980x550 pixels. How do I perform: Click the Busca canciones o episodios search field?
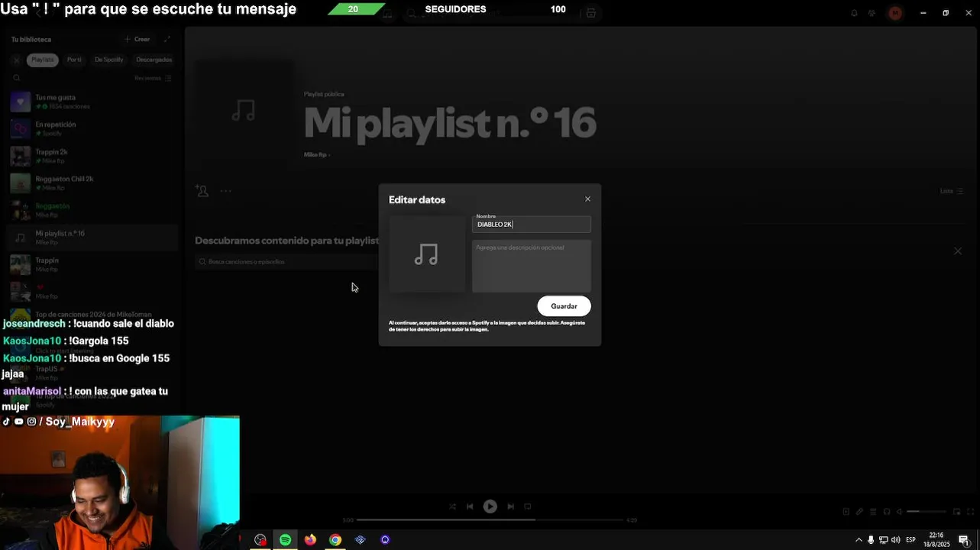coord(286,261)
